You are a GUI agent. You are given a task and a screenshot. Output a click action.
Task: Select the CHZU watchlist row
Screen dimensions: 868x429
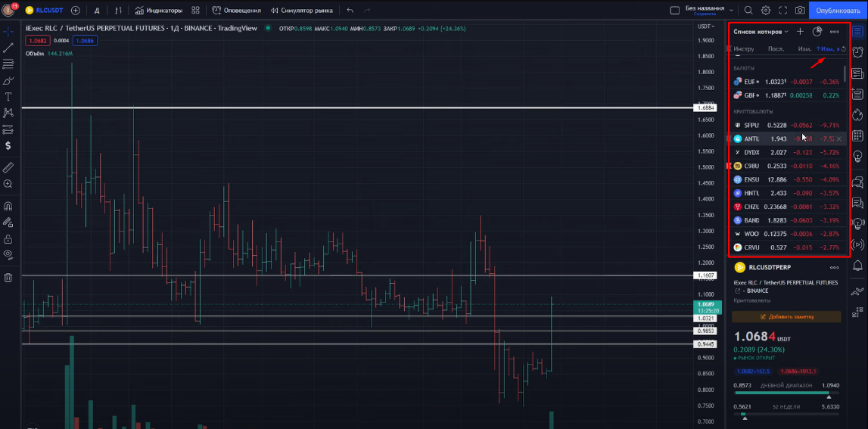point(786,207)
